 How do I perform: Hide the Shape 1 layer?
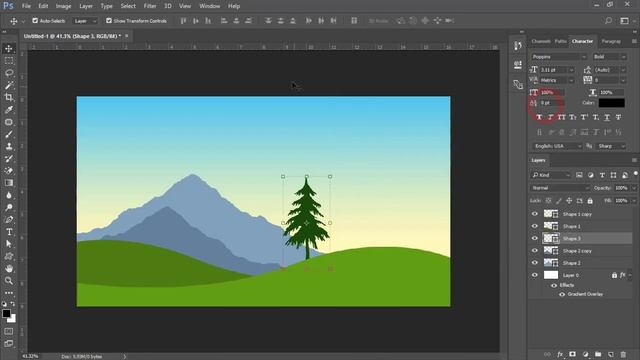click(x=535, y=226)
